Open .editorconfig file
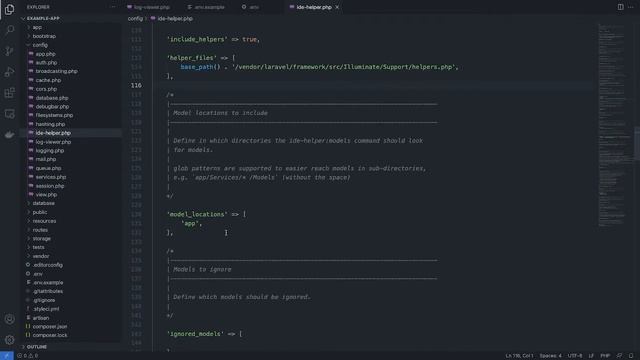Viewport: 640px width, 360px height. (48, 265)
